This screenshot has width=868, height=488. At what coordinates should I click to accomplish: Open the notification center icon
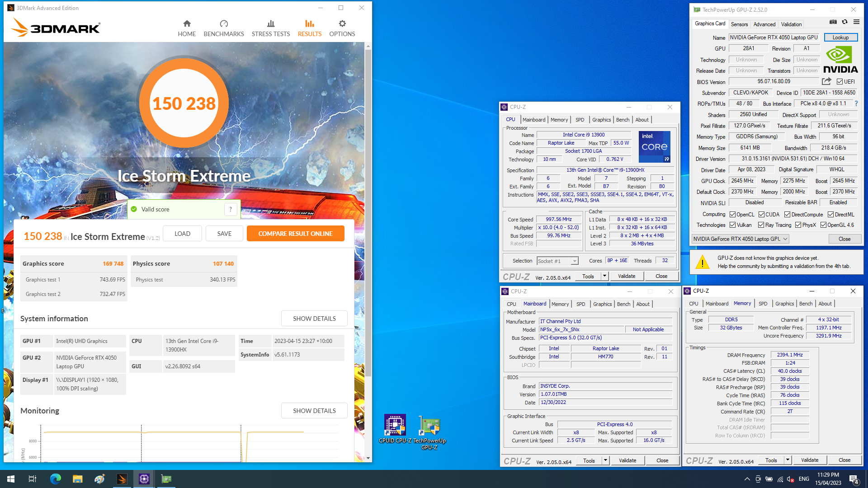click(854, 479)
